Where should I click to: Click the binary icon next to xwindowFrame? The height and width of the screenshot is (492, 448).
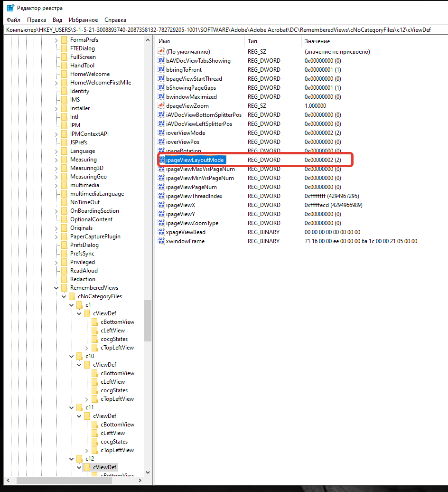[161, 241]
